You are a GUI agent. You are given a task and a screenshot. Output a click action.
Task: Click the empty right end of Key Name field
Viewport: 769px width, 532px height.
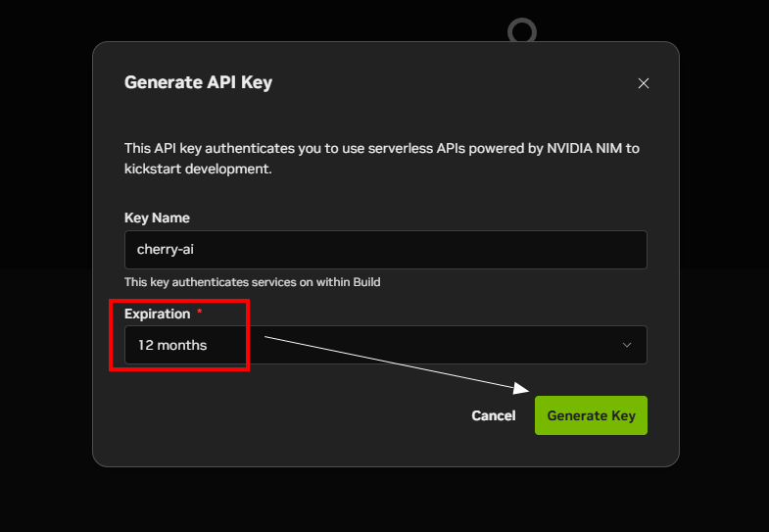(588, 250)
